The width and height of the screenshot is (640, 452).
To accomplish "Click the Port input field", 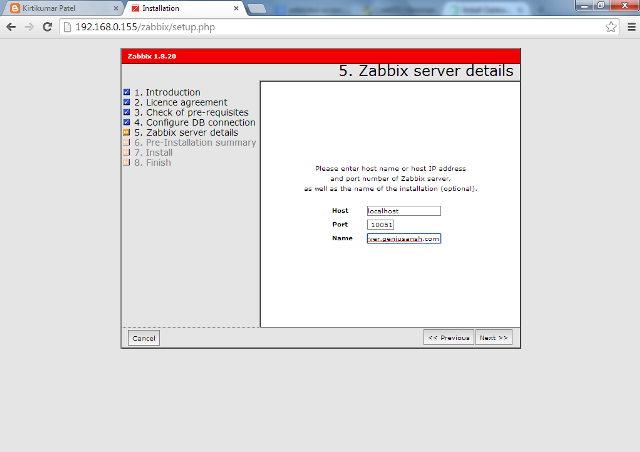I will (x=380, y=225).
